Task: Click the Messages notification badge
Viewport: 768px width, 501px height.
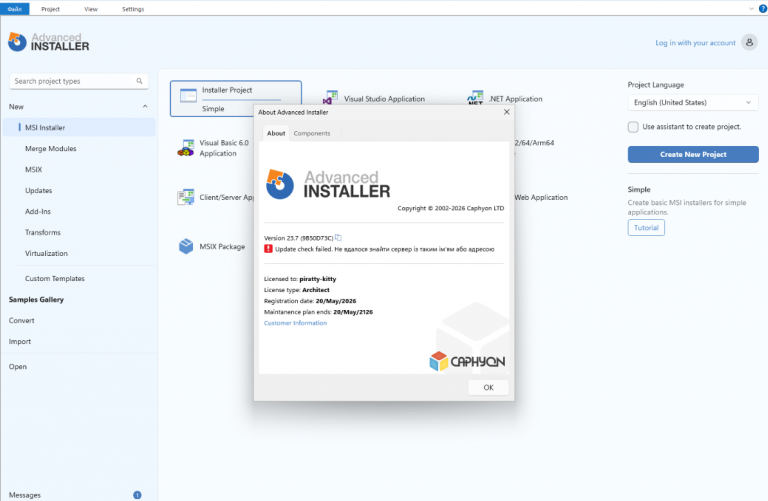Action: click(x=137, y=495)
